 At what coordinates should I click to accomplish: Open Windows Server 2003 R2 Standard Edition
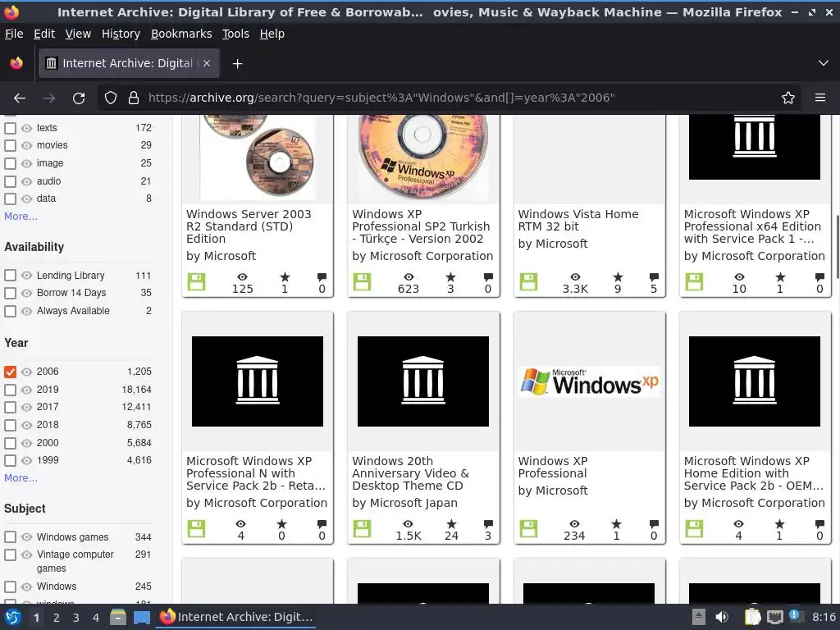pos(249,226)
